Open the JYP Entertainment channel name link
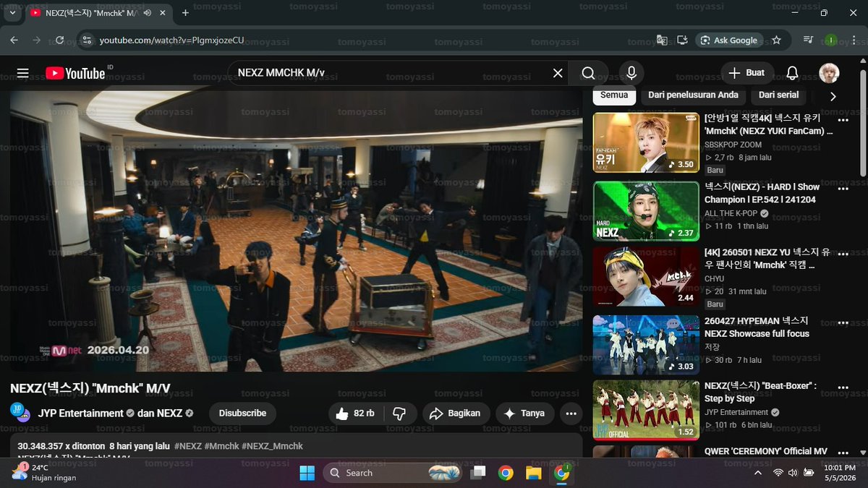 [x=80, y=414]
